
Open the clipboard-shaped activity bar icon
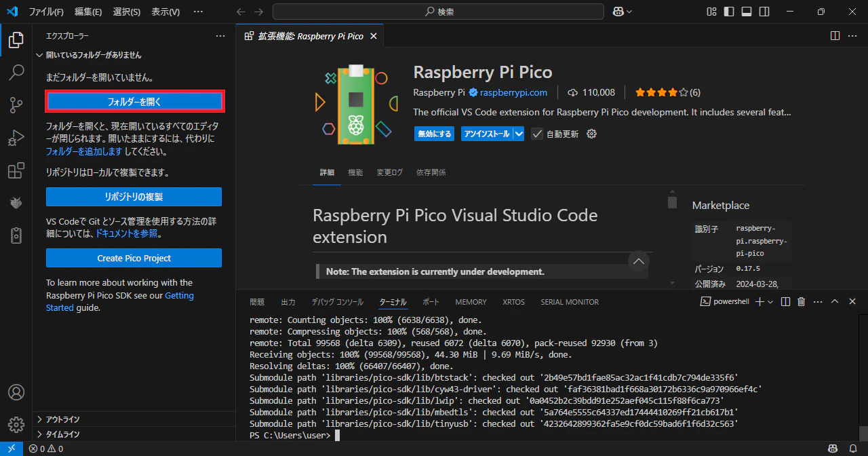click(16, 235)
